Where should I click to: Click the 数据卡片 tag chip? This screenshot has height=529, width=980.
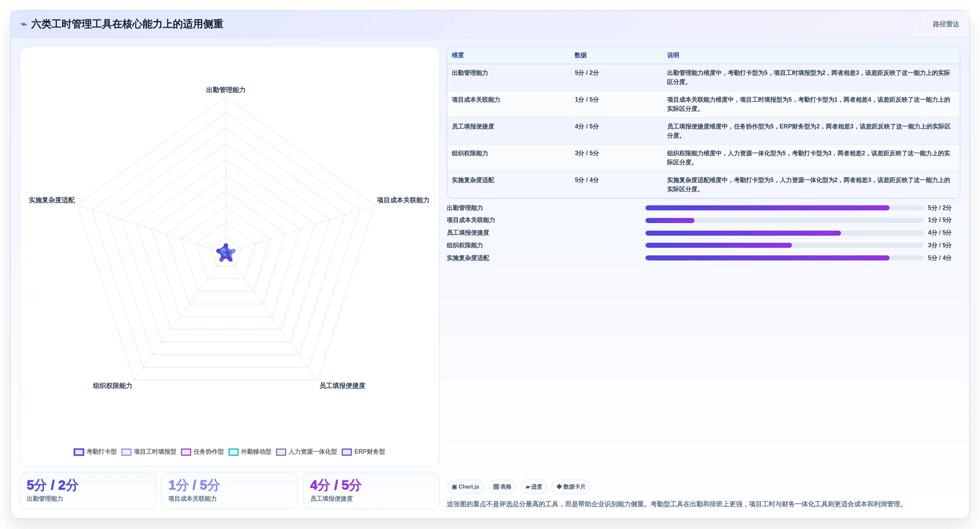click(x=571, y=487)
